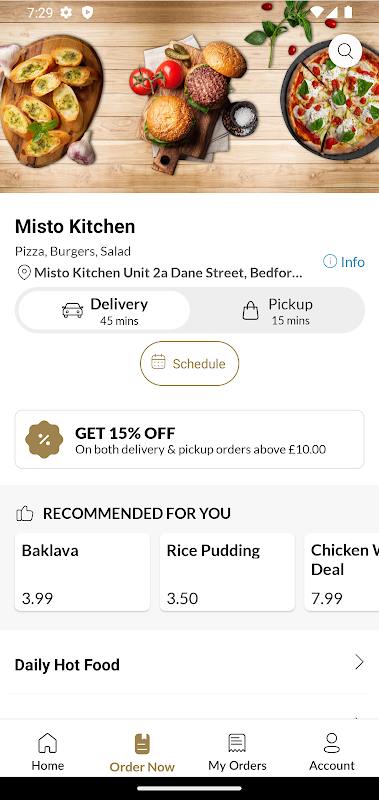Screen dimensions: 379x800
Task: Select the Order Now tab
Action: [142, 753]
